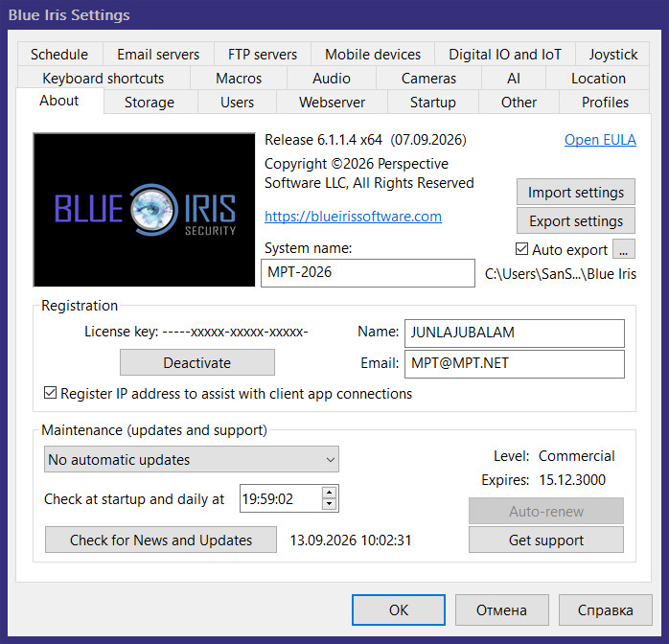Switch to the Macros tab
Screen dimensions: 669x644
239,78
